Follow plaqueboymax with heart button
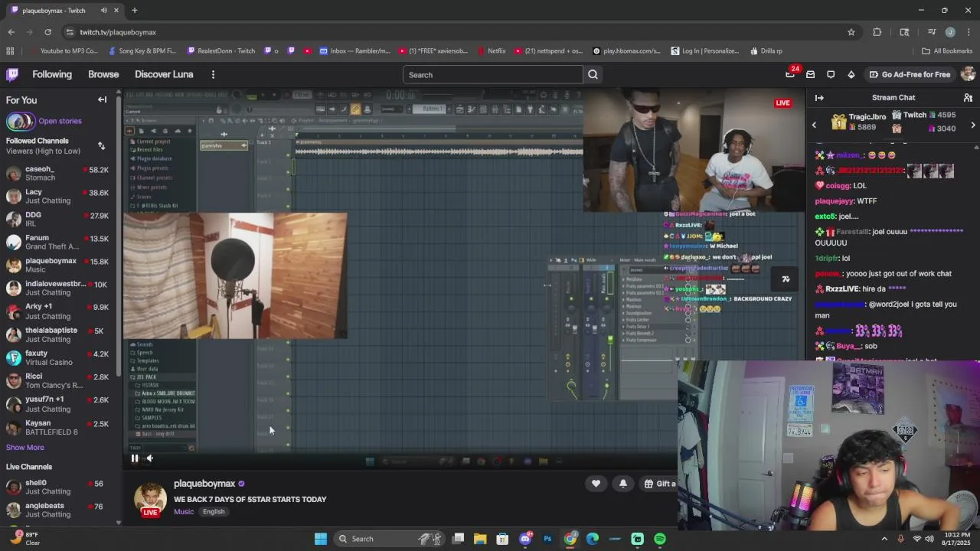Image resolution: width=980 pixels, height=551 pixels. coord(596,484)
